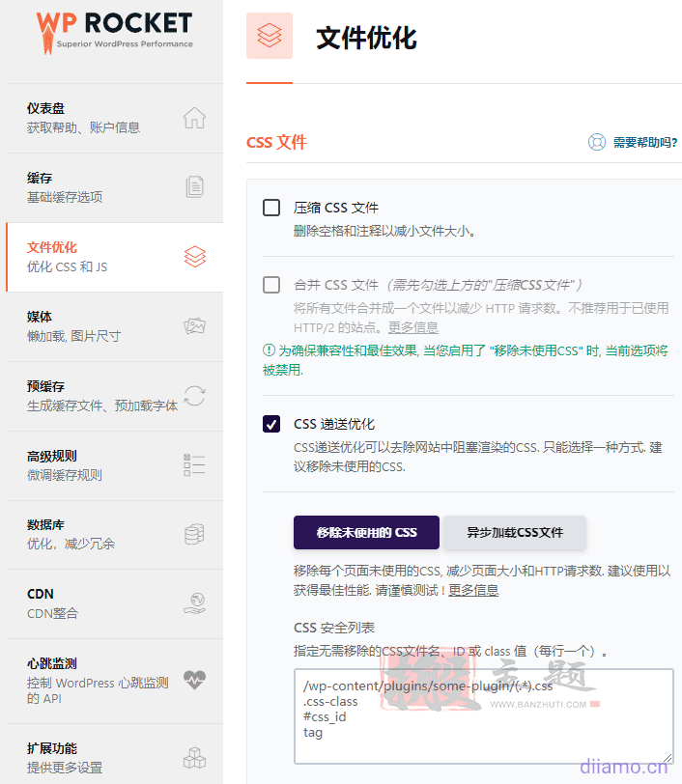Click the 移除未使用的 CSS button
The width and height of the screenshot is (682, 784).
366,533
